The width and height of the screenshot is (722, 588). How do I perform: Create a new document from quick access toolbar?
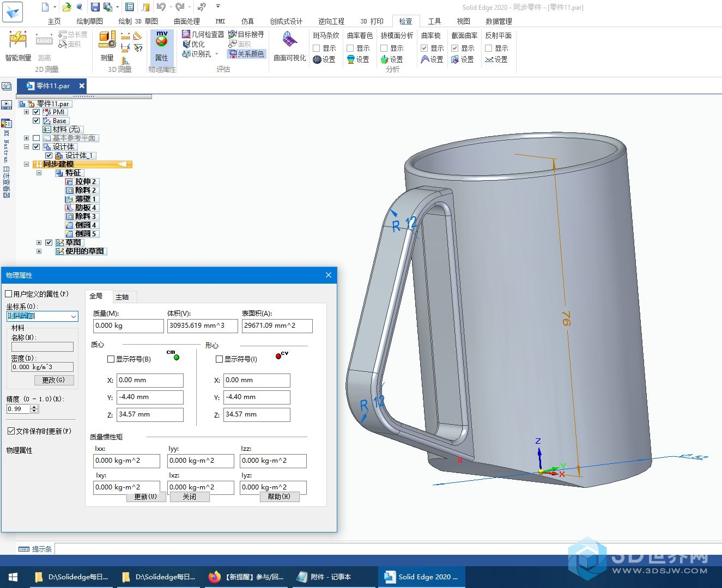45,7
